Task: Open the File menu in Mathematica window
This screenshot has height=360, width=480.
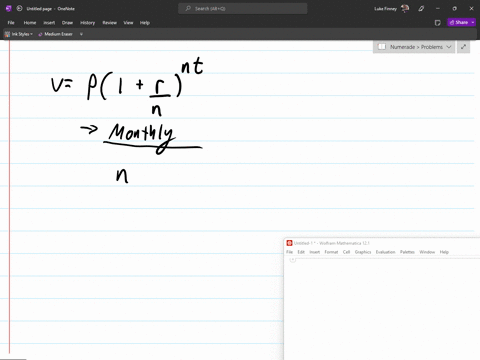Action: 289,252
